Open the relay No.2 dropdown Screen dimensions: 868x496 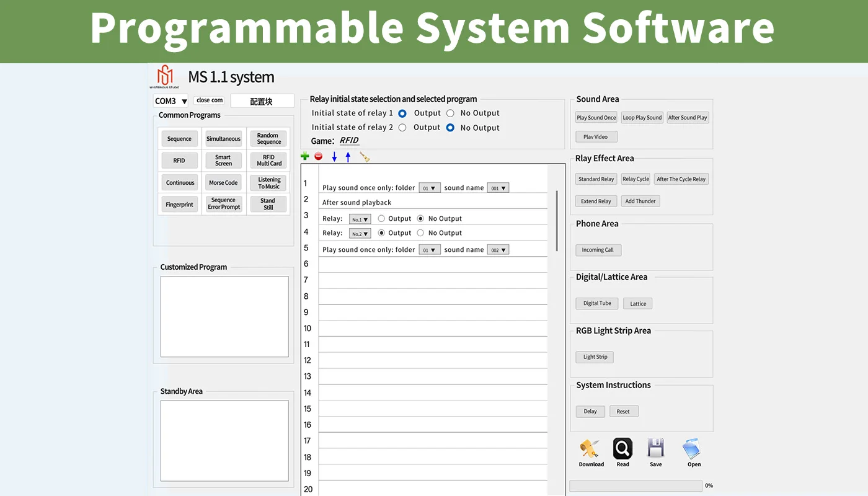pos(360,234)
